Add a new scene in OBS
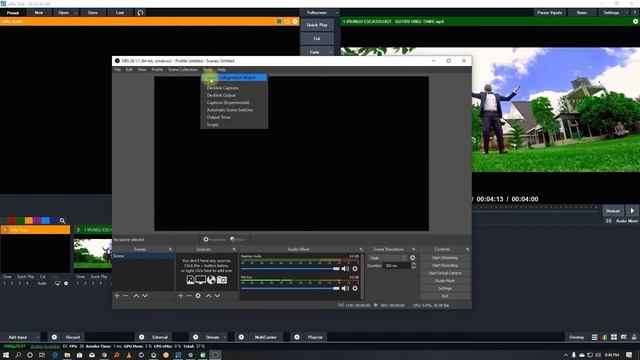 117,296
